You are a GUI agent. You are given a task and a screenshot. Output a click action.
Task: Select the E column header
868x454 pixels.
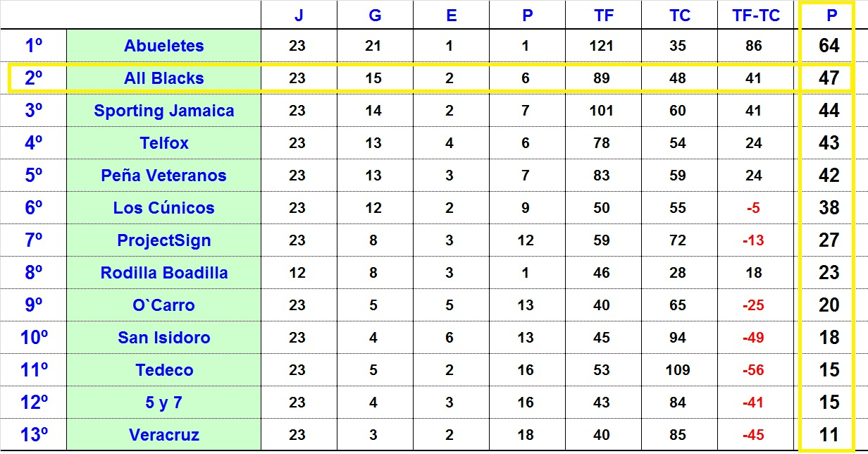coord(451,16)
